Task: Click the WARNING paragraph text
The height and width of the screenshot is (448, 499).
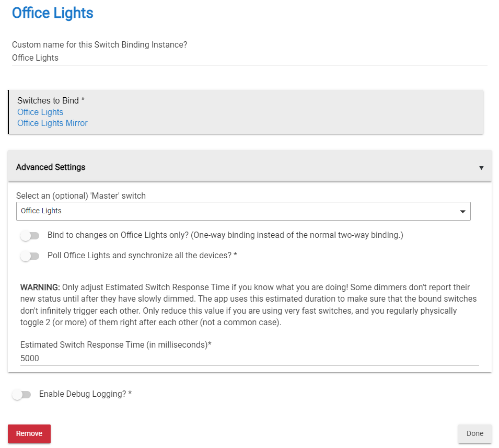Action: pos(249,305)
